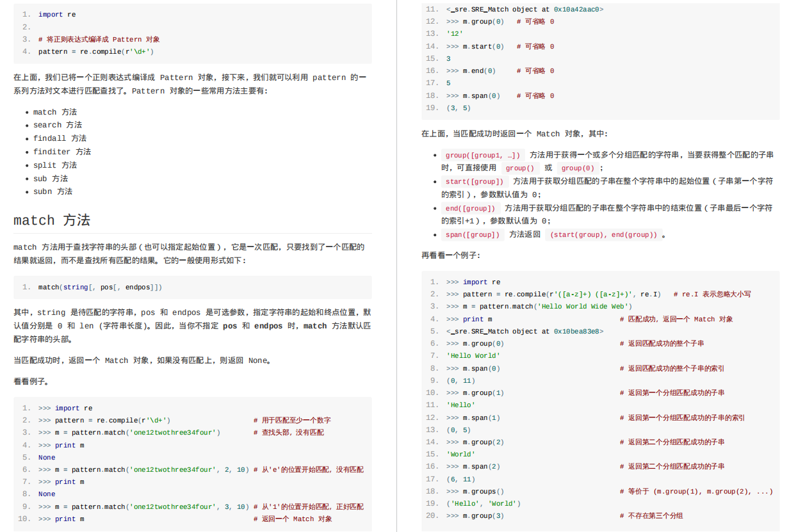The height and width of the screenshot is (532, 789).
Task: Select "finditer 方法" list item
Action: point(62,151)
